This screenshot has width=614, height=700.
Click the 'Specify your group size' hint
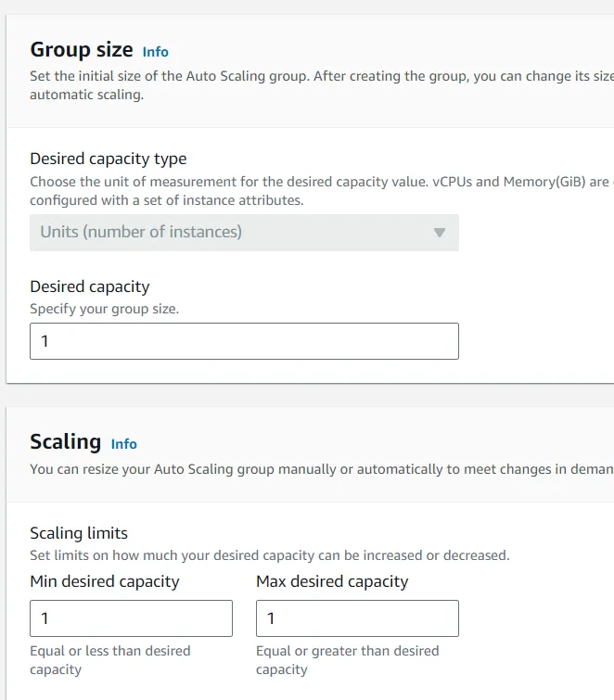coord(104,309)
